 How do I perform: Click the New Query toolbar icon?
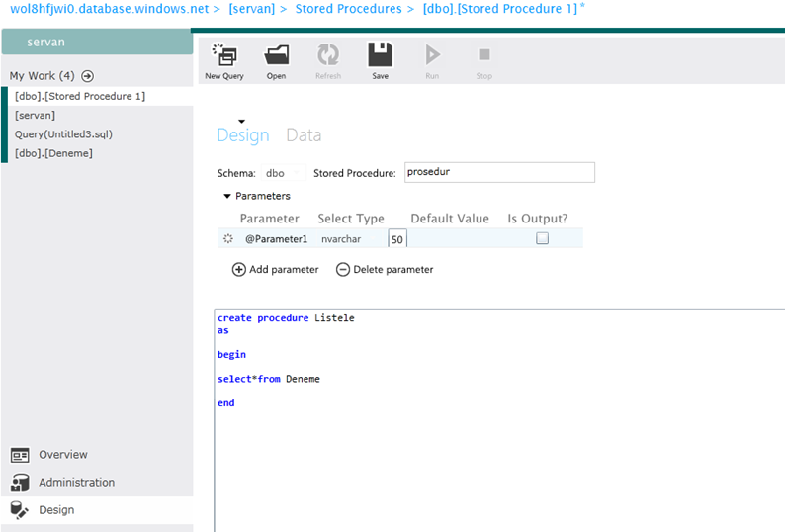[224, 55]
